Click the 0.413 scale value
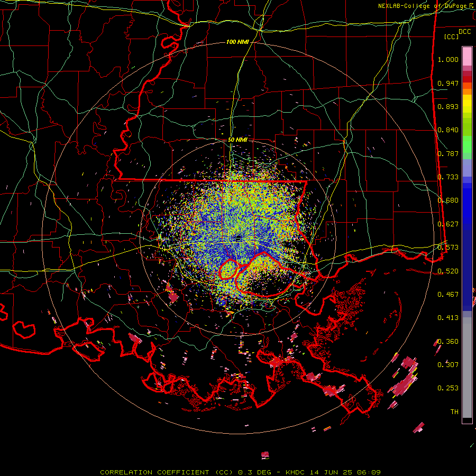 point(448,317)
